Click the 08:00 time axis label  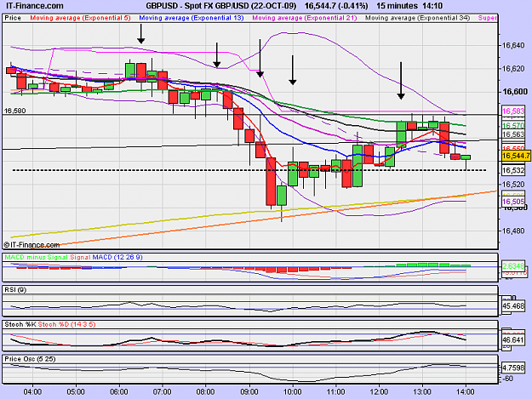coord(206,392)
